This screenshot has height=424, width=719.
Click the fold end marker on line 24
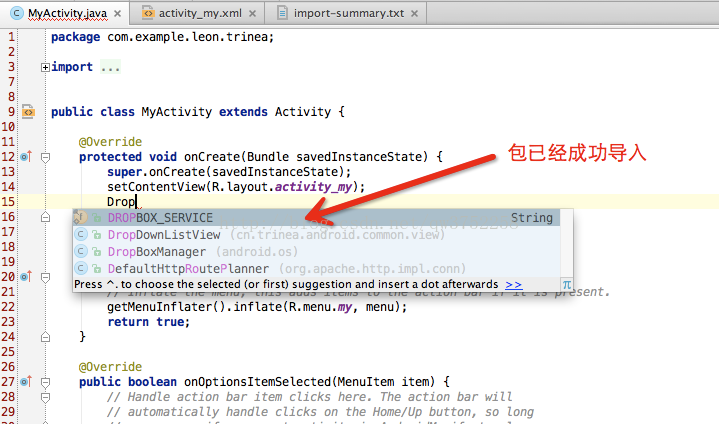[45, 337]
